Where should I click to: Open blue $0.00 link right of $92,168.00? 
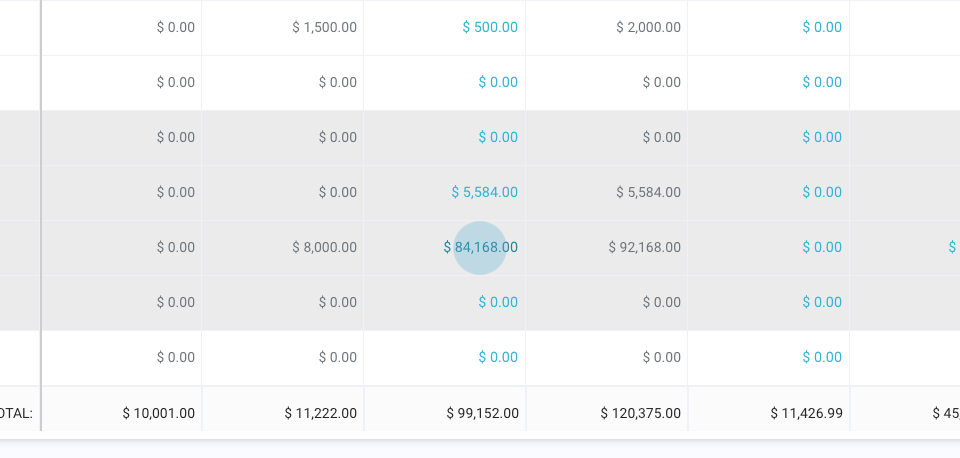pos(822,247)
